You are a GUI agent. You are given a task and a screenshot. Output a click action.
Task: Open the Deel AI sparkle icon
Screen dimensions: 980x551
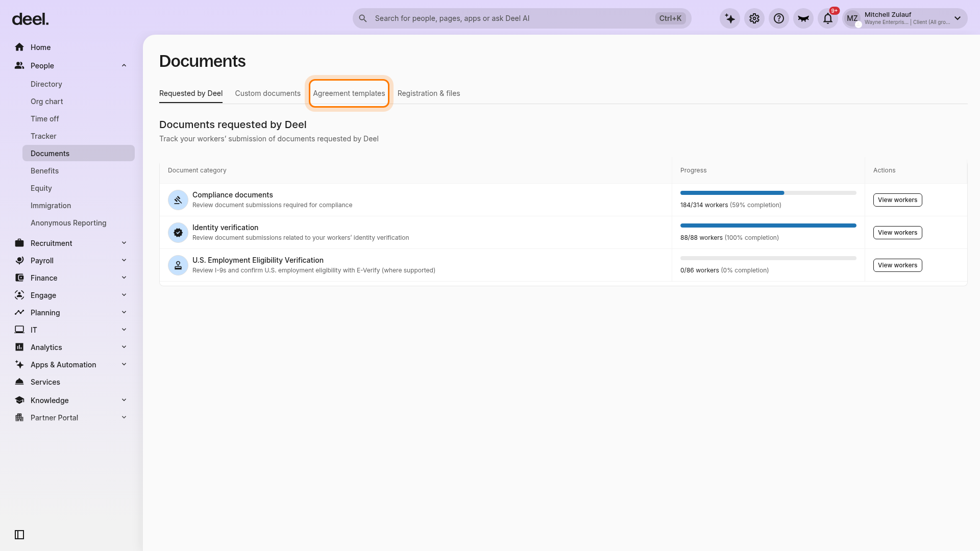point(730,18)
